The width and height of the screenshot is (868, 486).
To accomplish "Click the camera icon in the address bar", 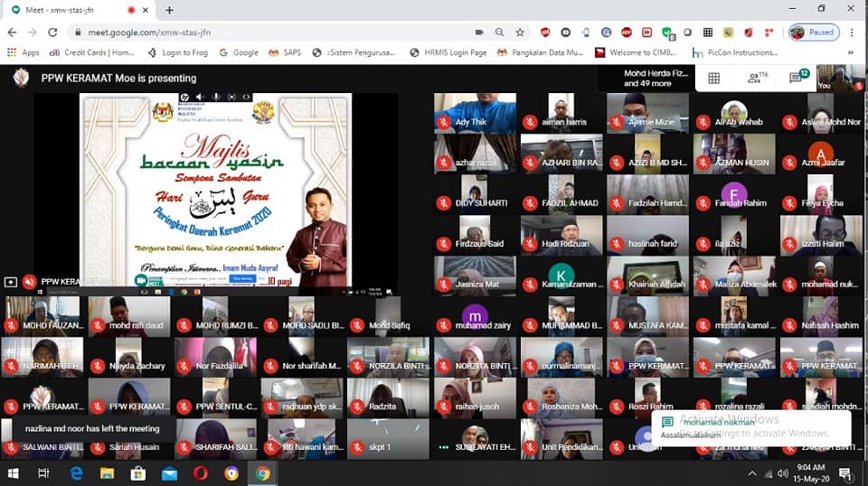I will (479, 33).
